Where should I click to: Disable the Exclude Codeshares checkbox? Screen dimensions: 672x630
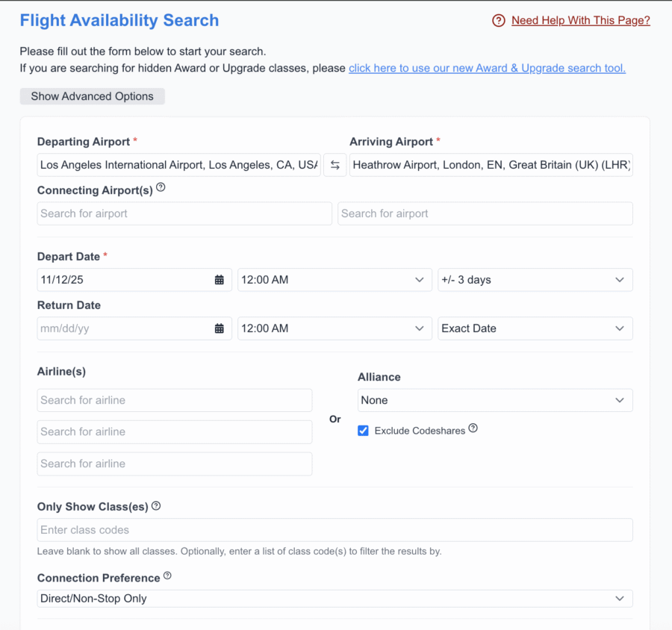[x=363, y=431]
